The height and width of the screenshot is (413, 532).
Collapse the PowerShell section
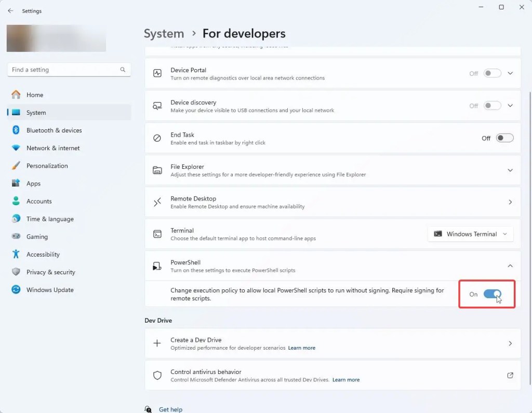coord(510,265)
